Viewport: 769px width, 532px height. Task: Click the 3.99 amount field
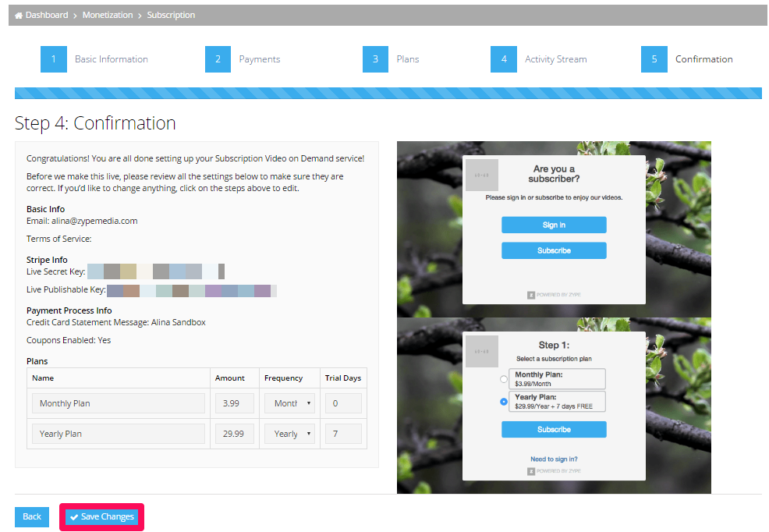235,403
